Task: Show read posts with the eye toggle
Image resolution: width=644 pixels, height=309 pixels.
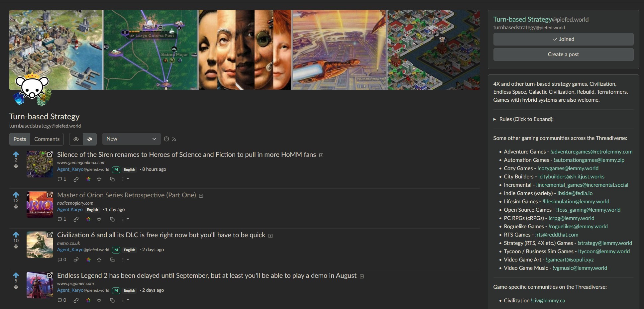Action: click(76, 139)
